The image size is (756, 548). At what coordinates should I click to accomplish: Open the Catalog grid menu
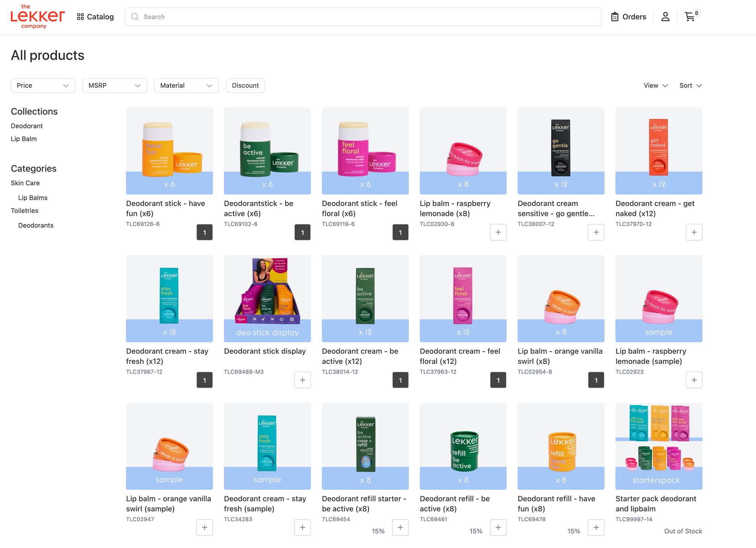pyautogui.click(x=95, y=17)
